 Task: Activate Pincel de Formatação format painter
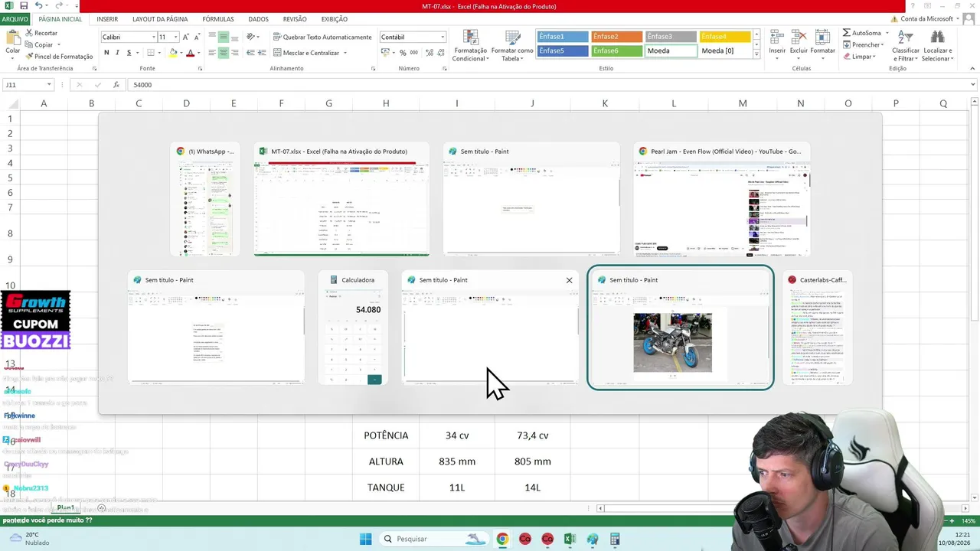click(x=59, y=57)
